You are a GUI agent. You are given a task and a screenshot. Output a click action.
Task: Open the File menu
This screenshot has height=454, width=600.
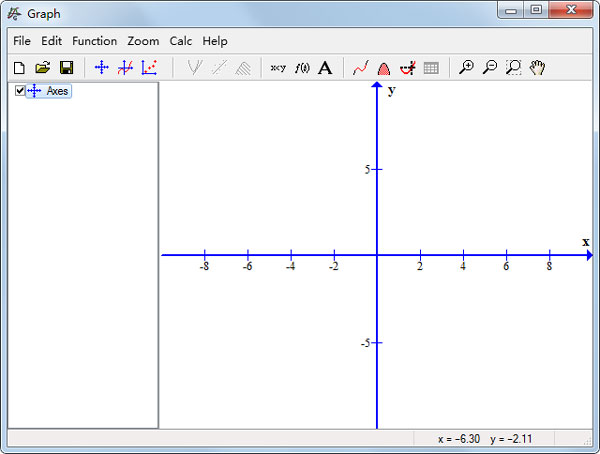click(22, 41)
